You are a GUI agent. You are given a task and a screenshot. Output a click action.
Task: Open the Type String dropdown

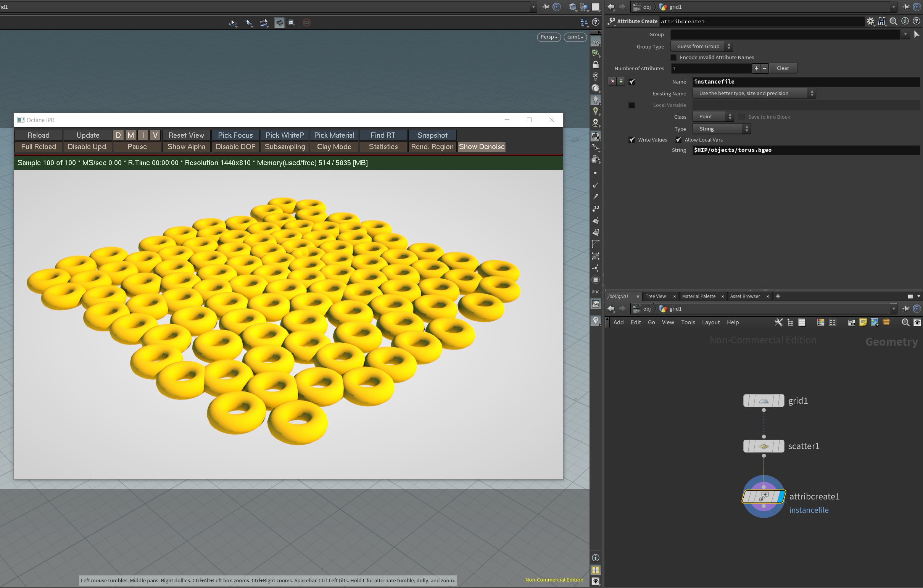(x=721, y=129)
